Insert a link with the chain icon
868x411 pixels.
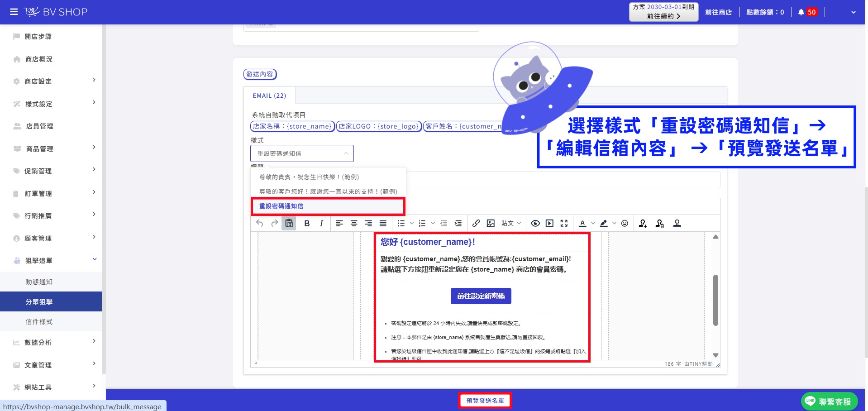(476, 223)
